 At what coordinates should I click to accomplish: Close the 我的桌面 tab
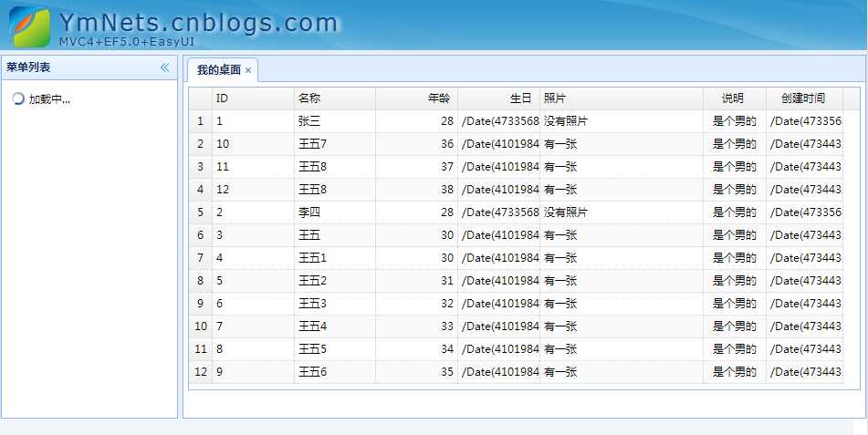pos(248,70)
